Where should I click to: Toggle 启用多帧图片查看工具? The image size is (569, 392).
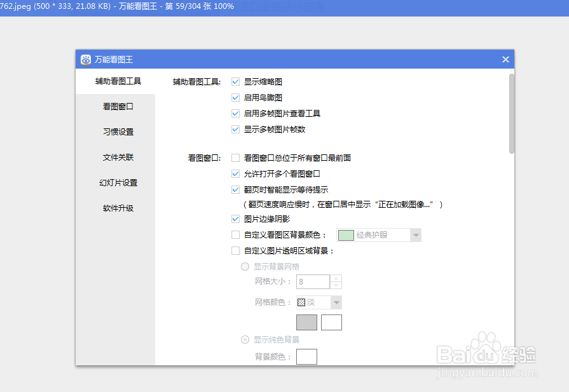(235, 113)
